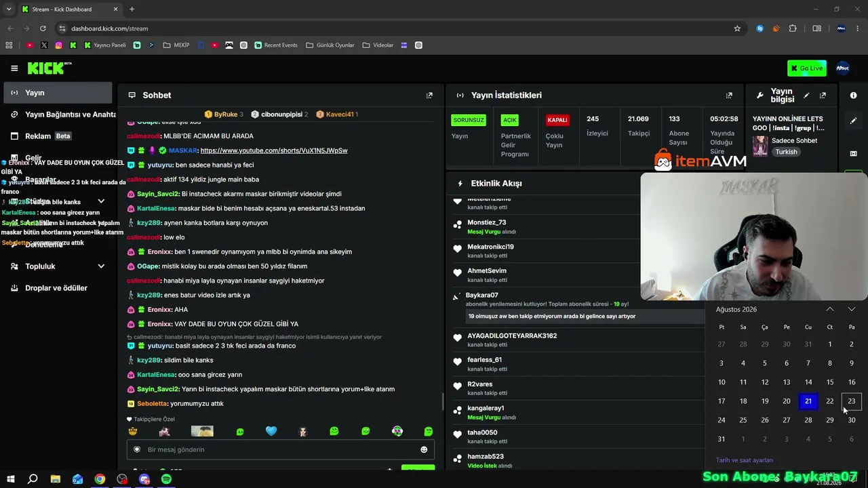Screen dimensions: 868x488
Task: Open the Günlük Oyunlar bookmark folder
Action: coord(330,45)
